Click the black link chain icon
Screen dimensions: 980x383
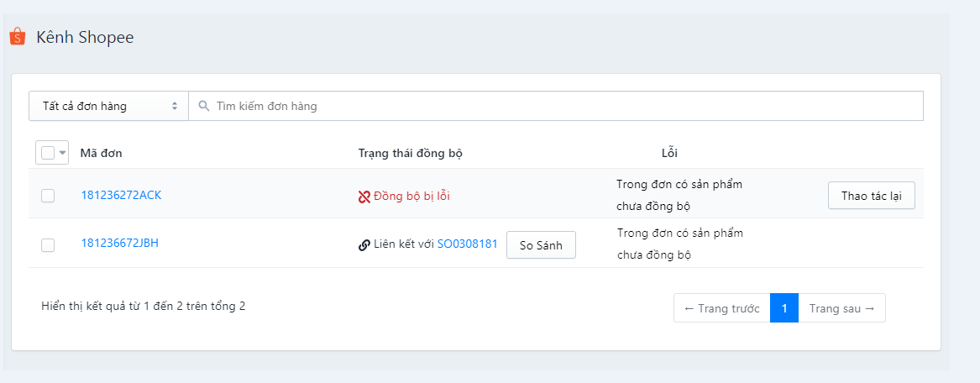(x=364, y=245)
